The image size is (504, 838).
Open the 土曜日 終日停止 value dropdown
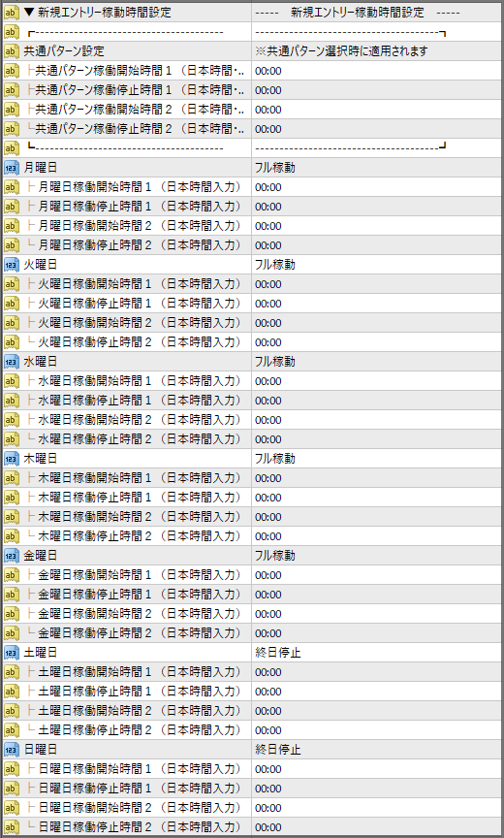click(x=377, y=653)
